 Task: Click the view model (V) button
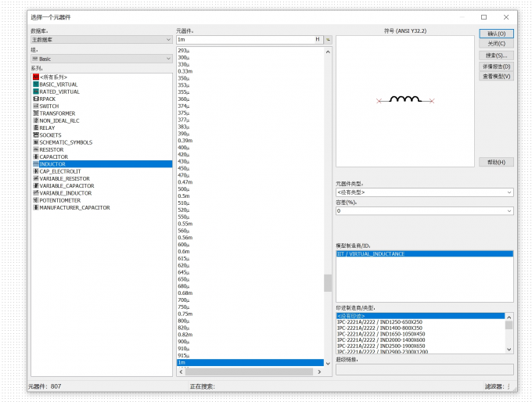(x=496, y=77)
